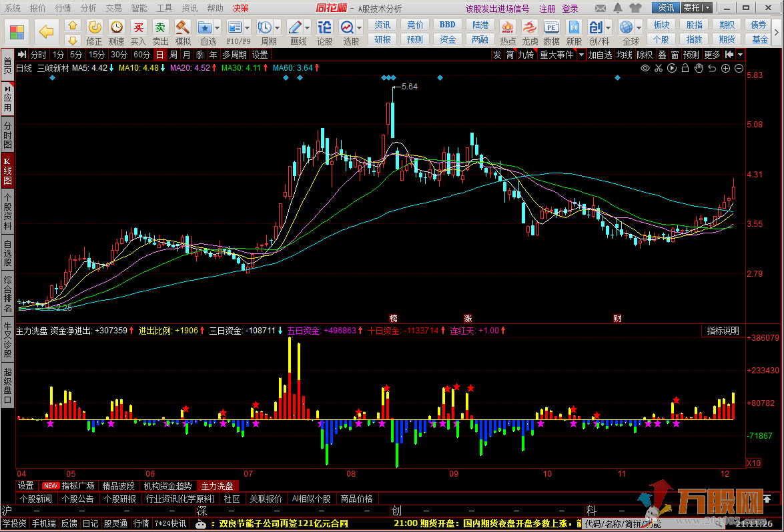Click the BBD toolbar button
Screen dimensions: 784x532
coord(448,25)
